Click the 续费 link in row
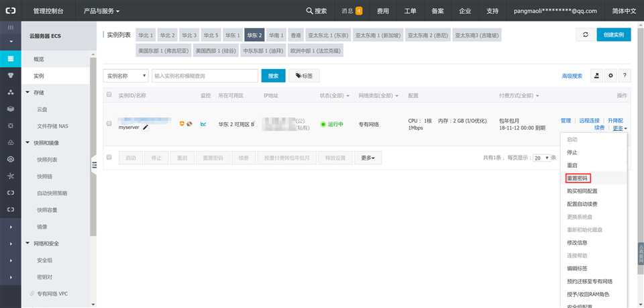This screenshot has height=308, width=644. click(599, 127)
